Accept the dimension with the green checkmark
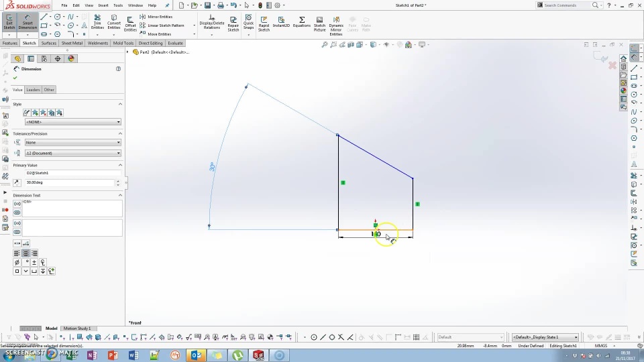The height and width of the screenshot is (362, 644). [x=15, y=78]
